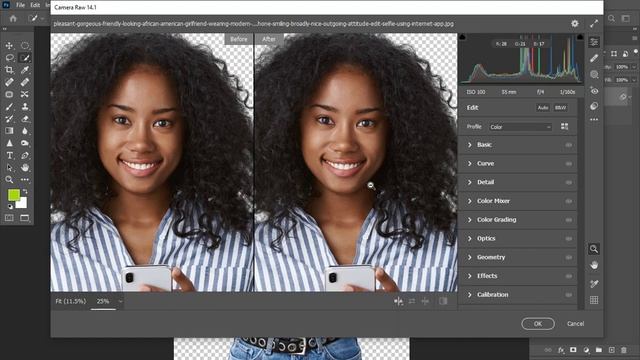Go to Photoshop Home screen icon

click(13, 18)
